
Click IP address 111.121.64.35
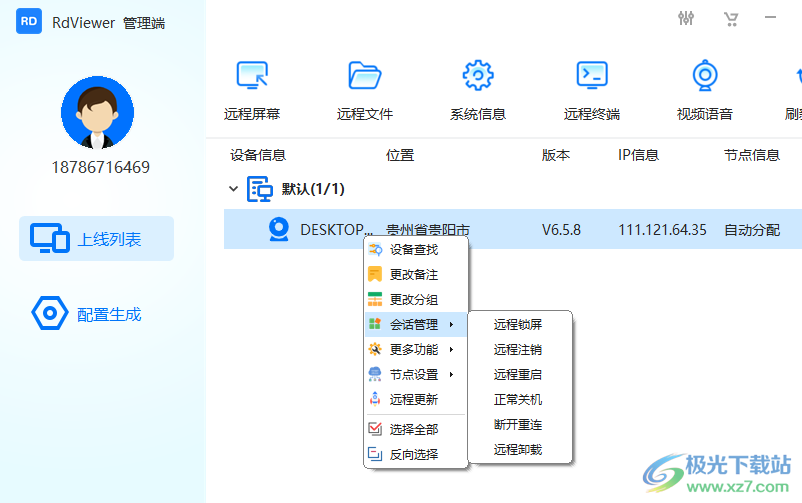click(662, 230)
